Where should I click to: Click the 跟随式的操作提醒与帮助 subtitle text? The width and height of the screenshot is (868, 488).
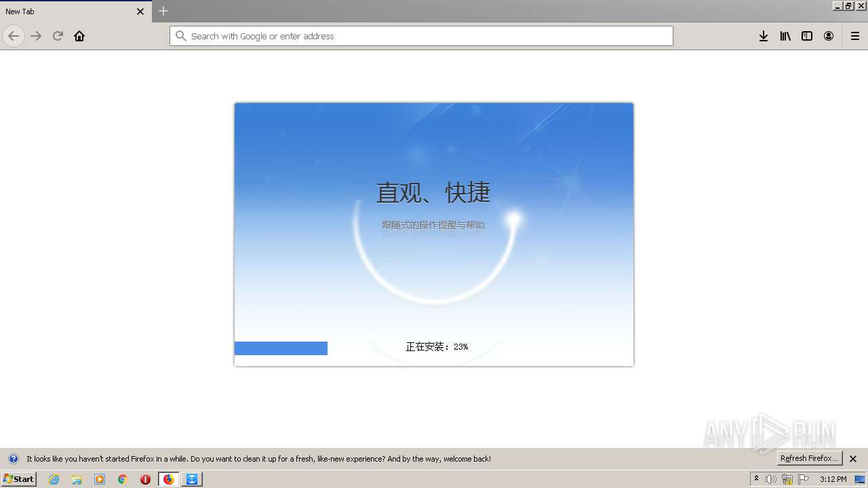tap(433, 225)
